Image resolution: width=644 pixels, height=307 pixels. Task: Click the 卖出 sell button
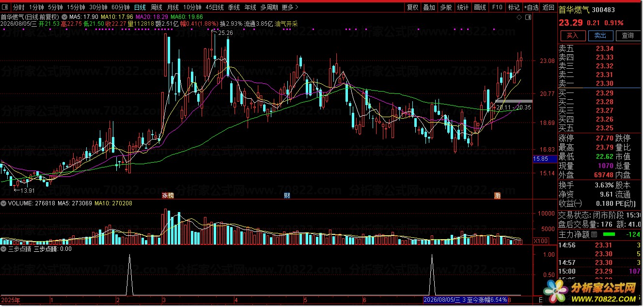point(600,35)
